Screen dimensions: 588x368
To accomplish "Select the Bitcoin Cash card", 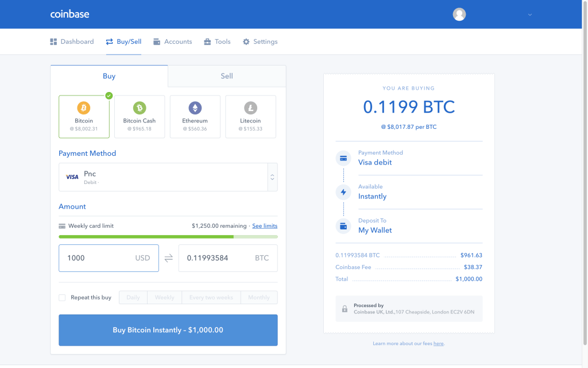I will [x=140, y=117].
